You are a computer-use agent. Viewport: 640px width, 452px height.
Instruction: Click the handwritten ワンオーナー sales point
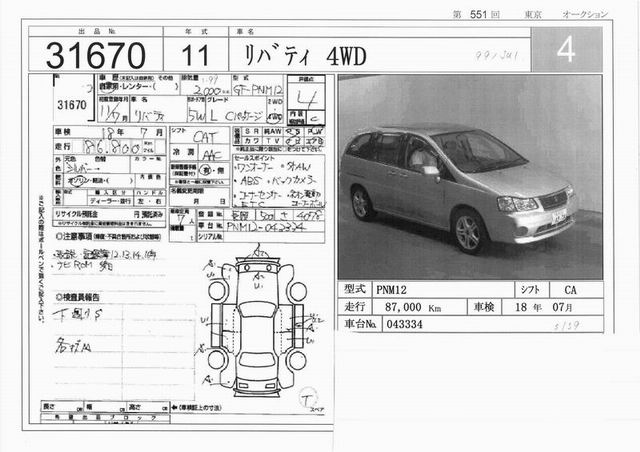[x=256, y=167]
